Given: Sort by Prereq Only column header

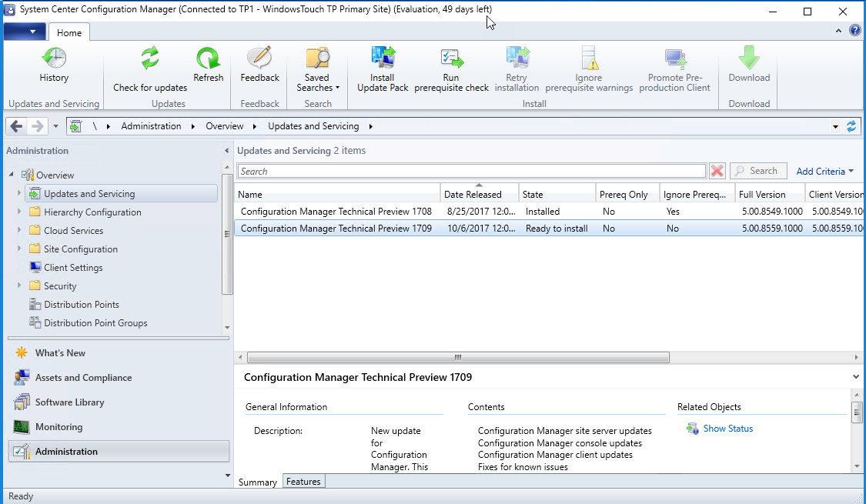Looking at the screenshot, I should click(627, 195).
